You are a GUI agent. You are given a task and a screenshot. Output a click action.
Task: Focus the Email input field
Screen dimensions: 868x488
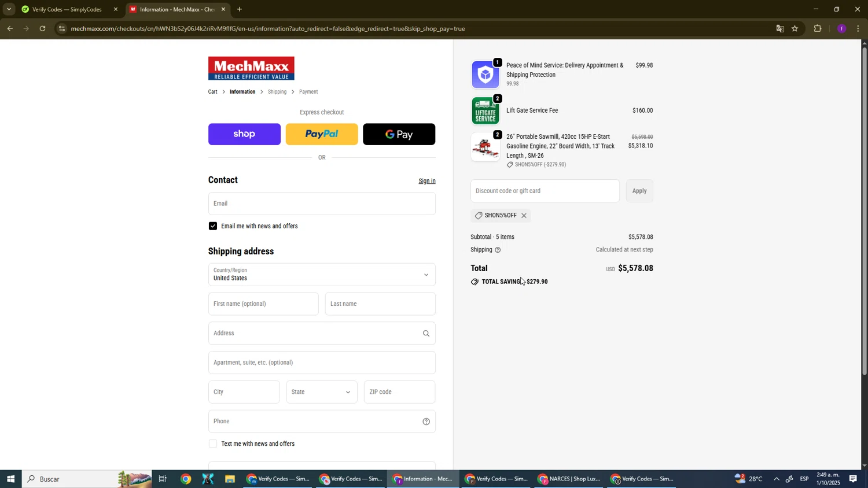point(322,204)
